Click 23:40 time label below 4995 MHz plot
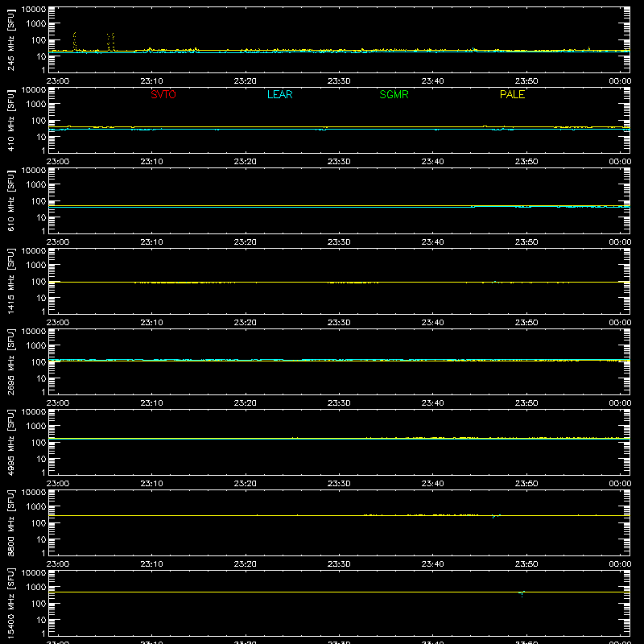The height and width of the screenshot is (644, 644). pyautogui.click(x=432, y=484)
